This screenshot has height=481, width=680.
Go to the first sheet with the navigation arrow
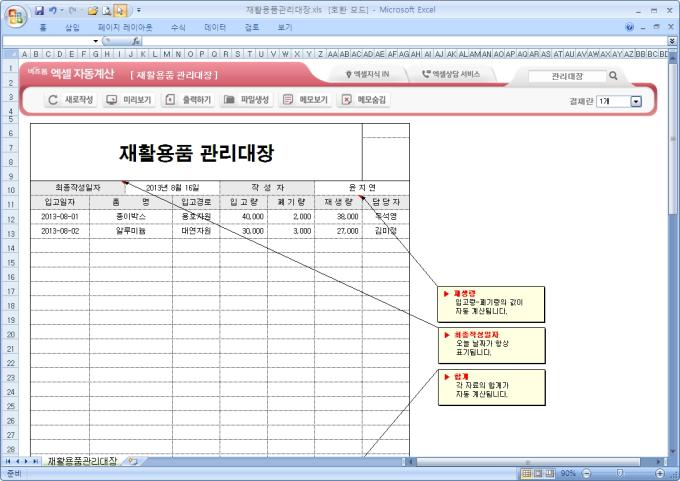(8, 461)
